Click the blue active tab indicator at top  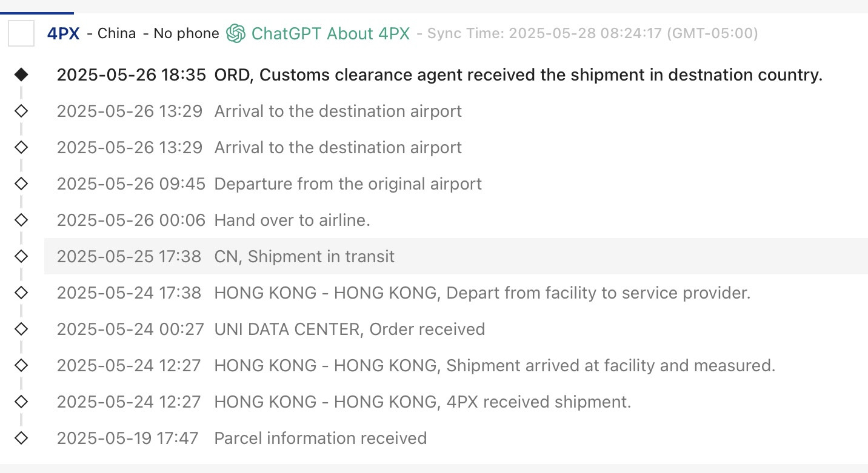[37, 12]
